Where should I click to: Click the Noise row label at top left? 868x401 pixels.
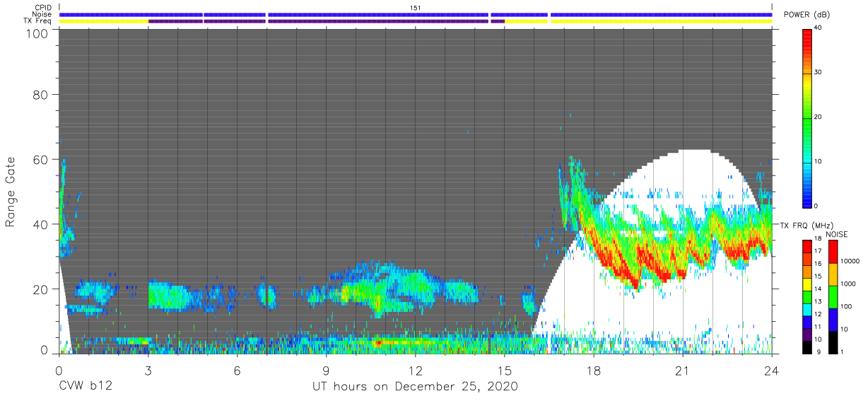tap(42, 14)
